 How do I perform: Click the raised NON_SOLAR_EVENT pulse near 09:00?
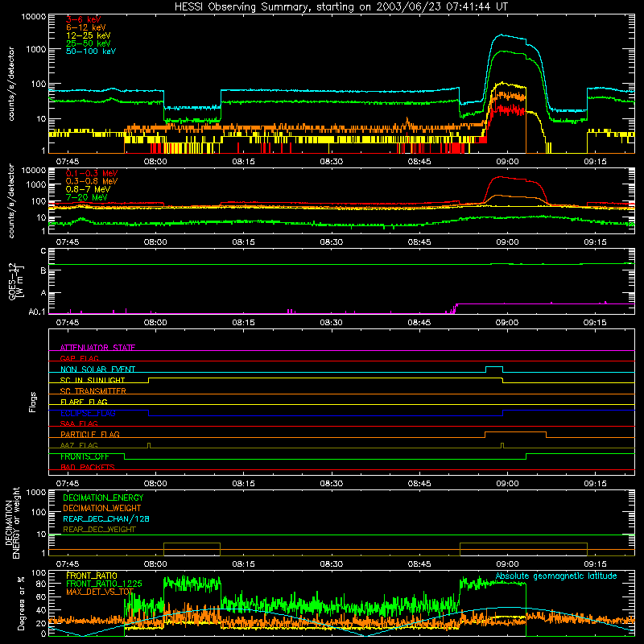point(494,367)
